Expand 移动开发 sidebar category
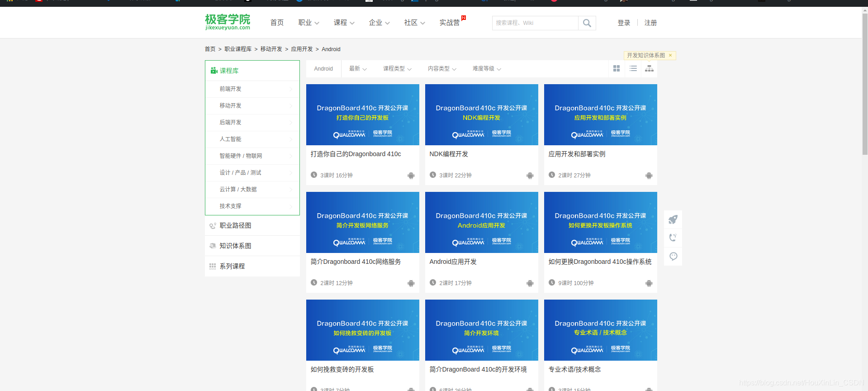The width and height of the screenshot is (868, 391). pos(252,106)
